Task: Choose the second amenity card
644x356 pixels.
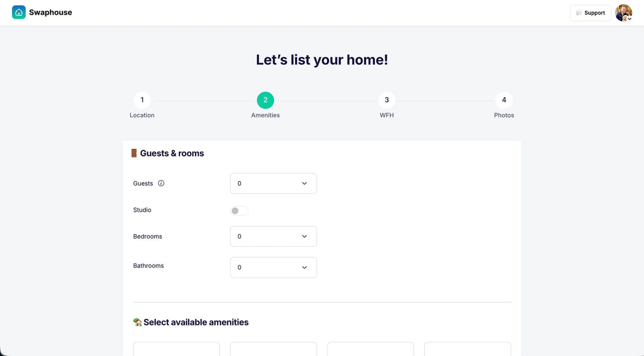Action: click(273, 349)
